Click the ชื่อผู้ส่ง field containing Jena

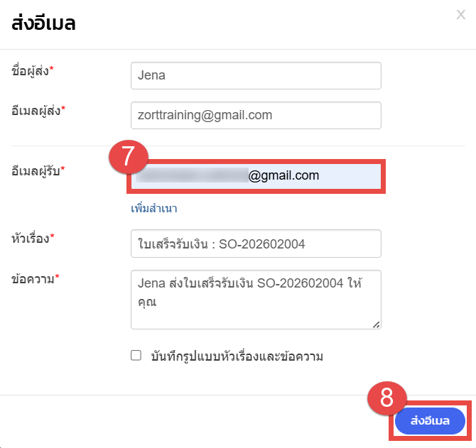click(256, 75)
